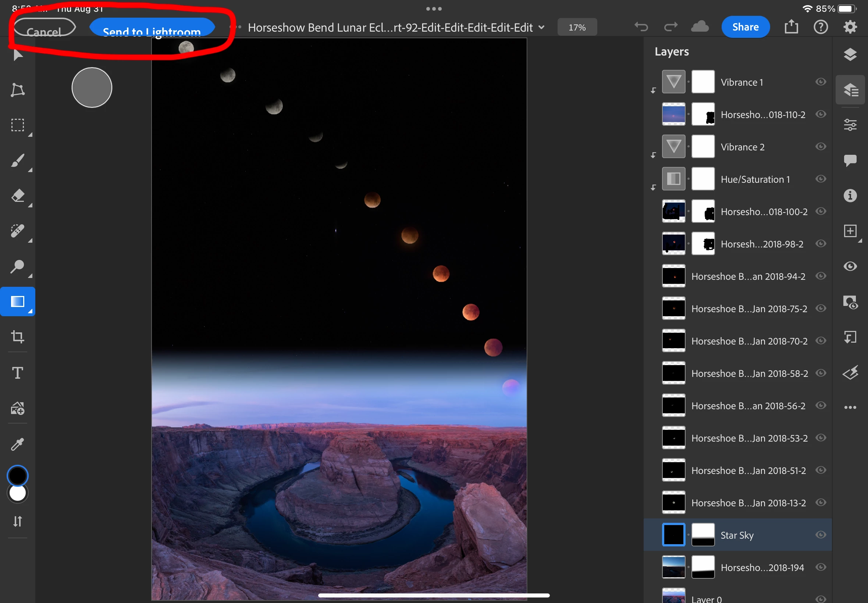868x603 pixels.
Task: Click the add new layer icon
Action: [x=850, y=231]
